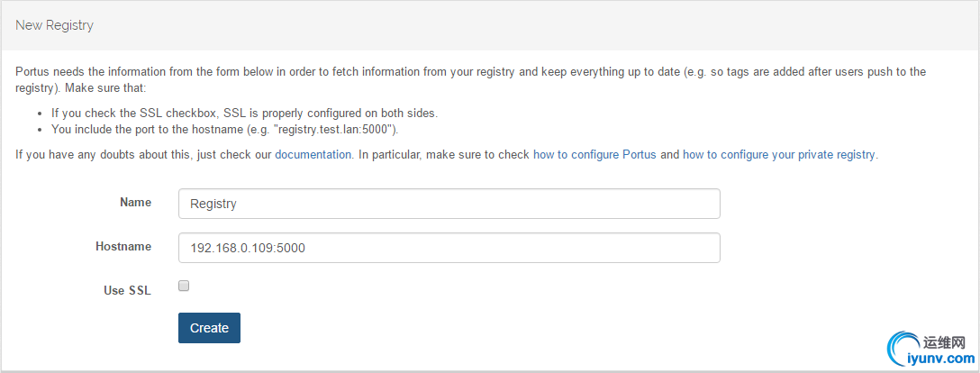Image resolution: width=980 pixels, height=373 pixels.
Task: Open 'how to configure your private registry' link
Action: [x=779, y=154]
